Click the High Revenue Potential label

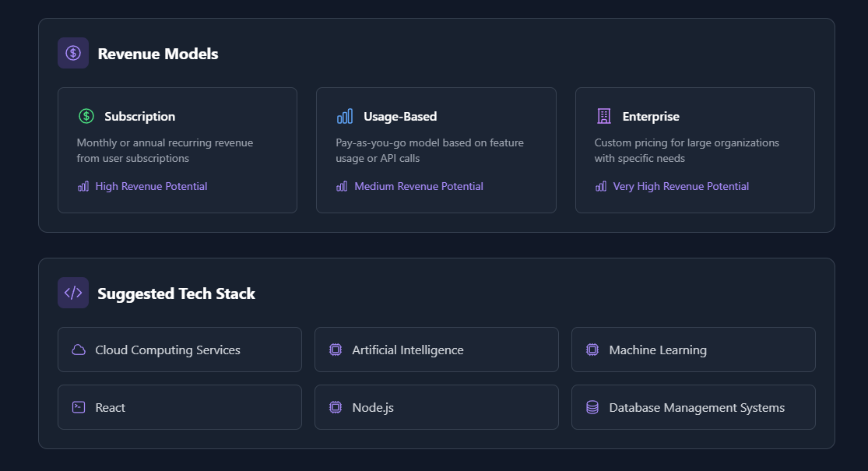(151, 186)
